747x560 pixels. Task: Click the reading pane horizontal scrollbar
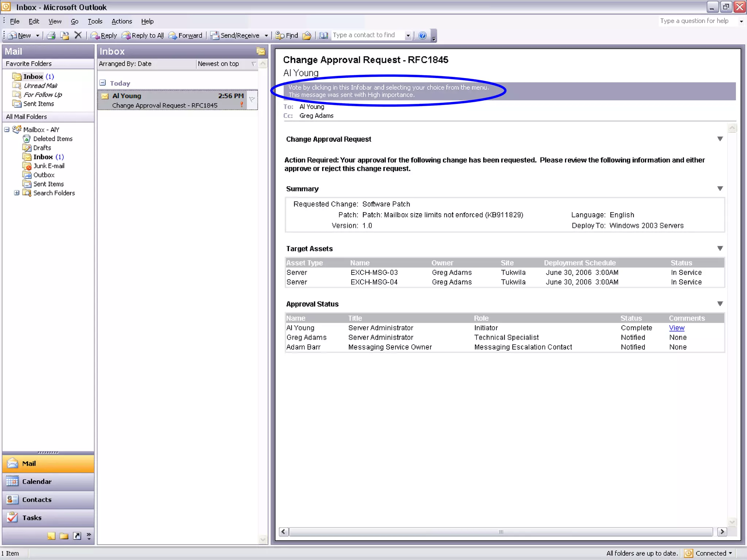pyautogui.click(x=500, y=532)
